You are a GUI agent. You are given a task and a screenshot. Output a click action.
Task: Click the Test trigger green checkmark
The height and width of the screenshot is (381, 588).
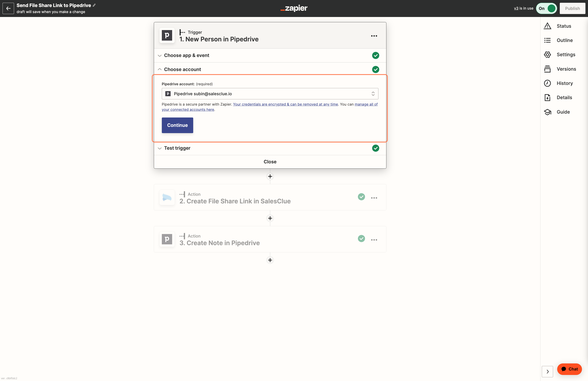[375, 148]
